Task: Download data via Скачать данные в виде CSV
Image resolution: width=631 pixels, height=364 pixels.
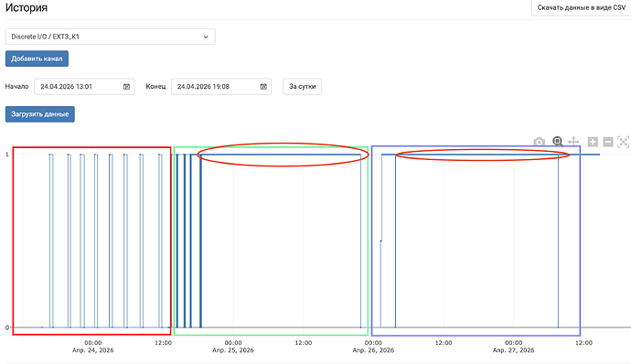Action: tap(582, 7)
